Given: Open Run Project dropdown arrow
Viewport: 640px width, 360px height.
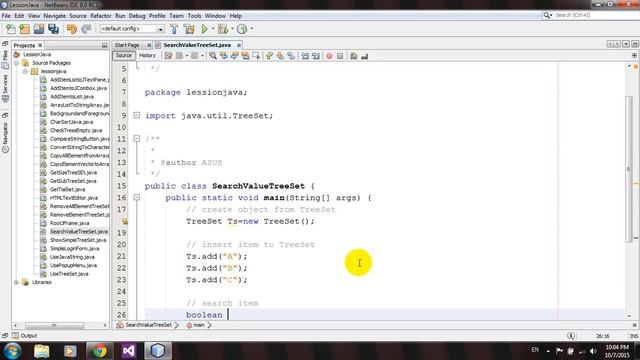Looking at the screenshot, I should 213,29.
